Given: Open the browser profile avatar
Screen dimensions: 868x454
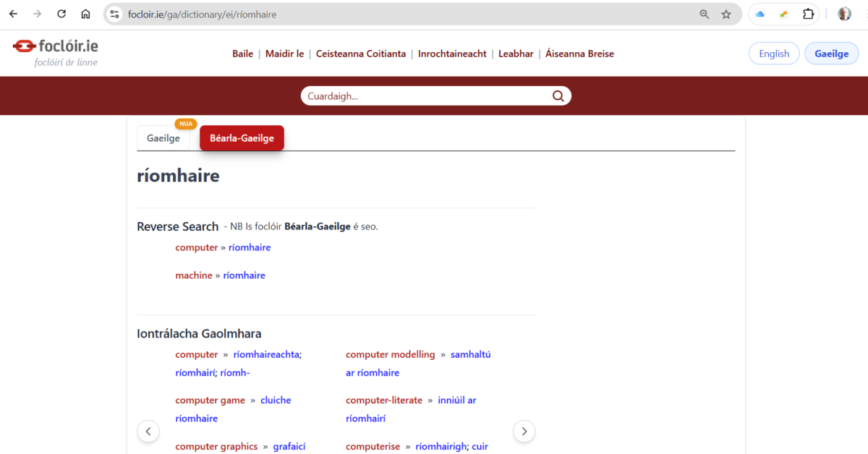Looking at the screenshot, I should pyautogui.click(x=844, y=14).
